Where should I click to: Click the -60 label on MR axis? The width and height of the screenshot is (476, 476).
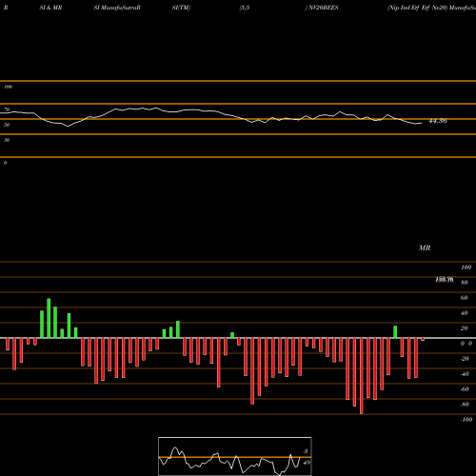tap(465, 389)
